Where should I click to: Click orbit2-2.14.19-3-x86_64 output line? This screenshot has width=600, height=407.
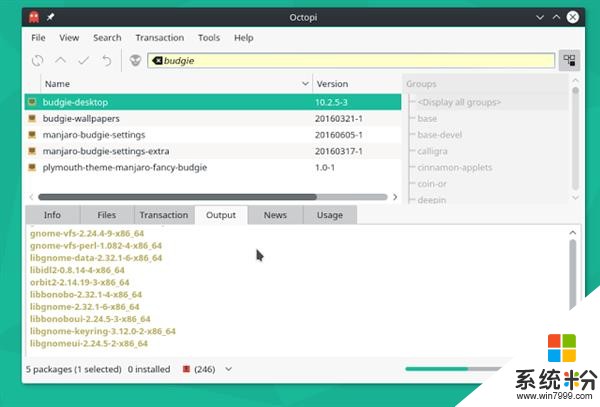(x=80, y=282)
